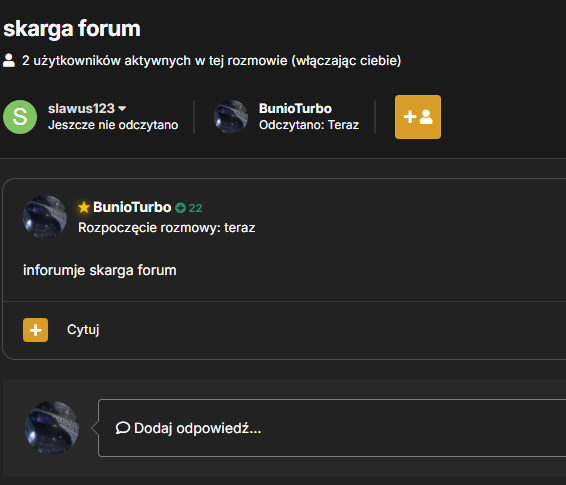Viewport: 566px width, 485px height.
Task: Click the users icon near participant count
Action: pyautogui.click(x=9, y=60)
